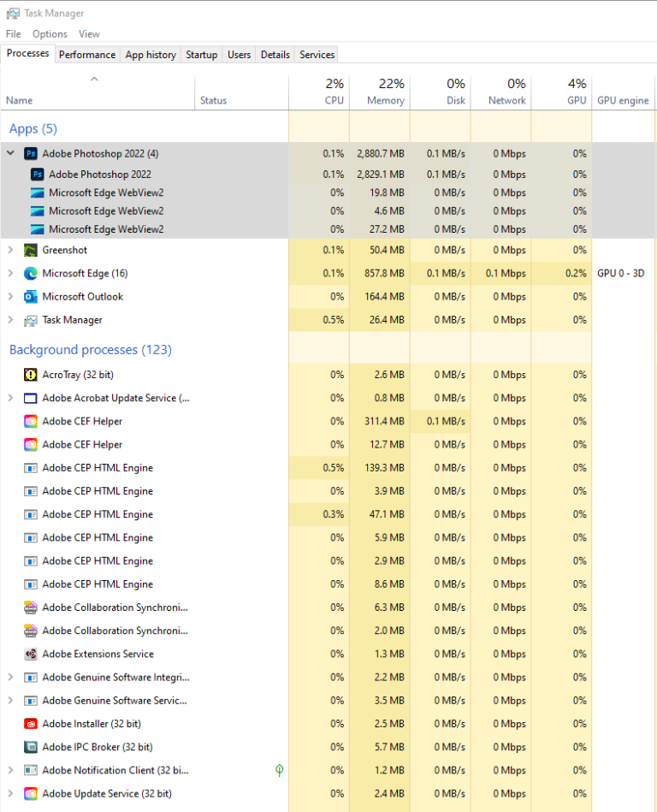Sort processes by CPU column header

[x=334, y=100]
